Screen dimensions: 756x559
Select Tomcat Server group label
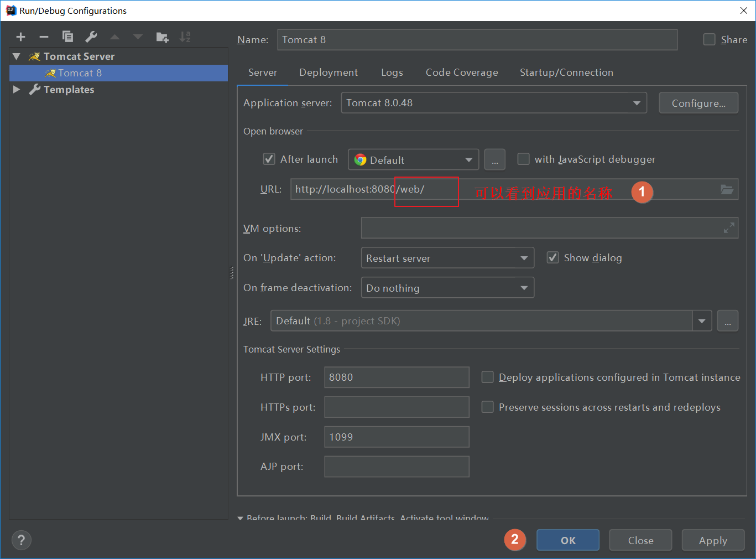[79, 56]
